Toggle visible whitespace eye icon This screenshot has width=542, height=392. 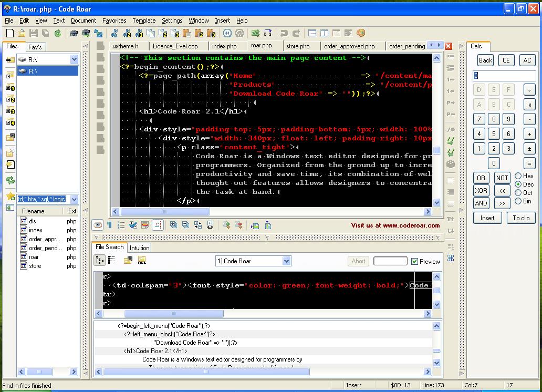tap(98, 225)
